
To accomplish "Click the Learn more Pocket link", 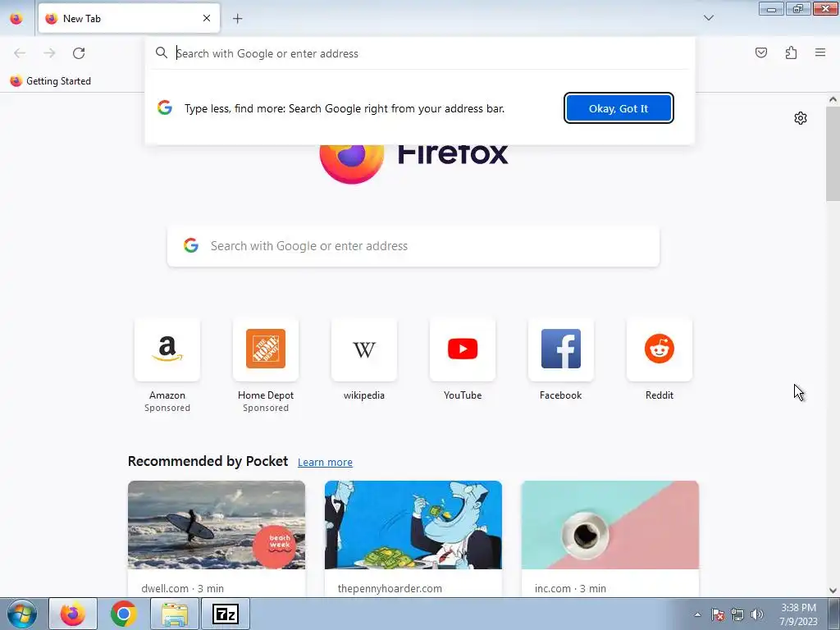I will pyautogui.click(x=325, y=462).
